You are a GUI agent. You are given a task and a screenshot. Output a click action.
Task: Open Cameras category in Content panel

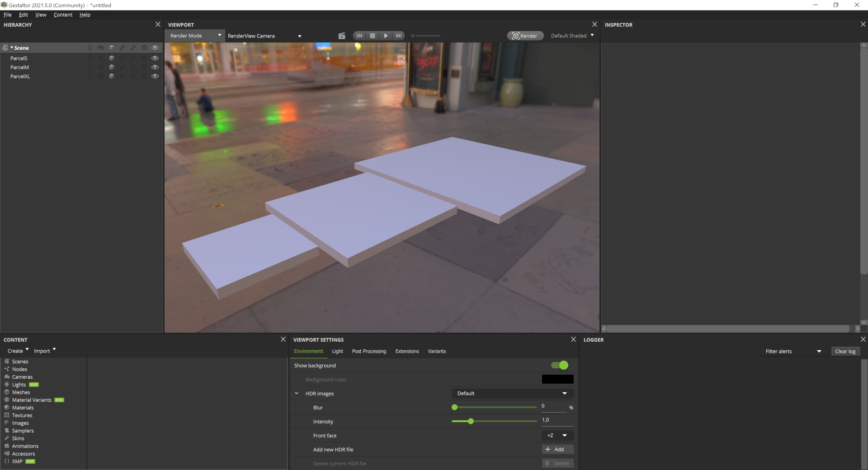coord(22,377)
